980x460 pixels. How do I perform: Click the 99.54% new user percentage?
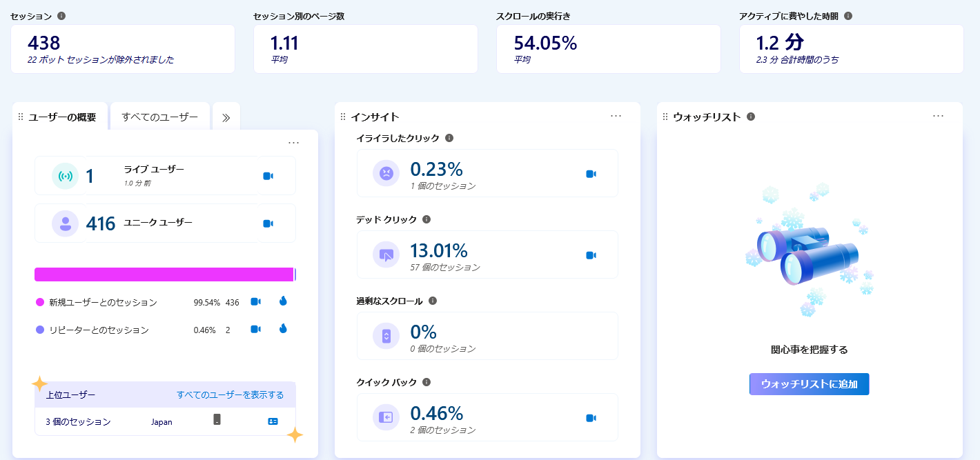point(207,302)
